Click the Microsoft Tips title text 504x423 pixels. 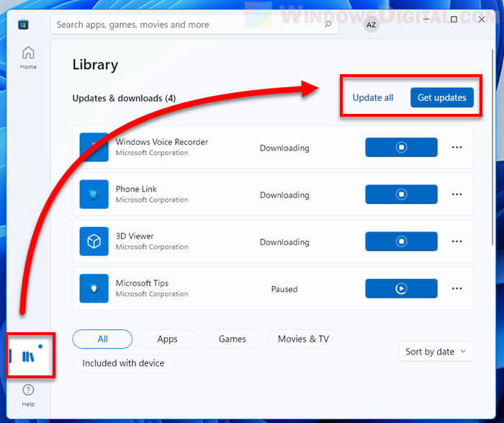point(142,283)
